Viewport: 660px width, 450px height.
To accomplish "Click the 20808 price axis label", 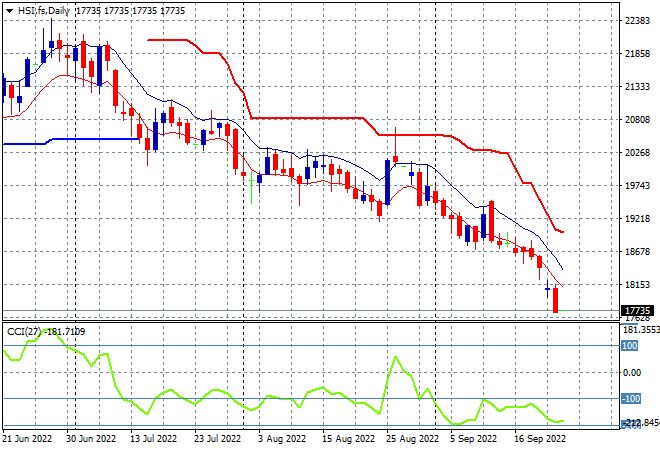I will click(638, 120).
